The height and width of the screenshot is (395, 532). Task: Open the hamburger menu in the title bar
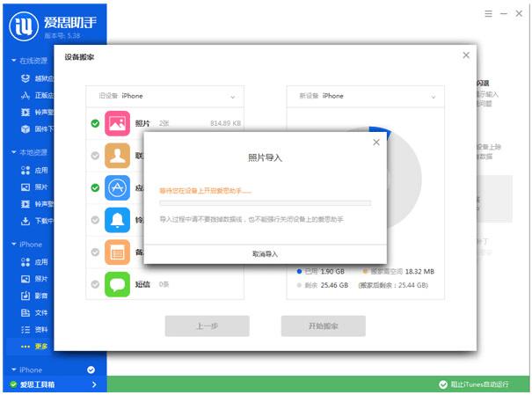(x=488, y=13)
